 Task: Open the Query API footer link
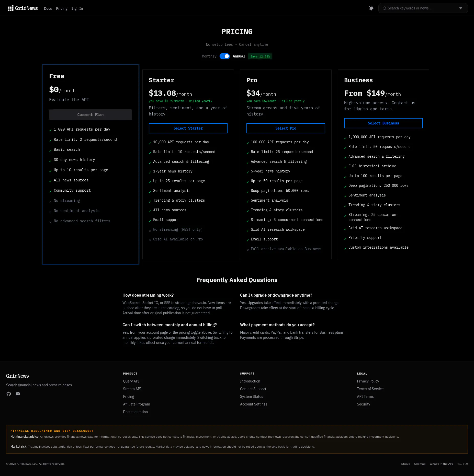tap(131, 381)
